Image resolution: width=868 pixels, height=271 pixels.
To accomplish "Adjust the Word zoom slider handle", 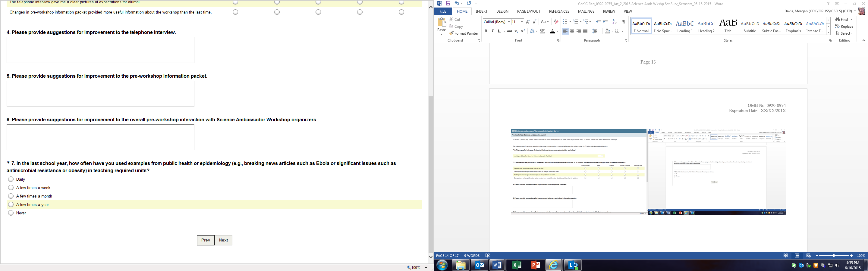I will [x=834, y=256].
